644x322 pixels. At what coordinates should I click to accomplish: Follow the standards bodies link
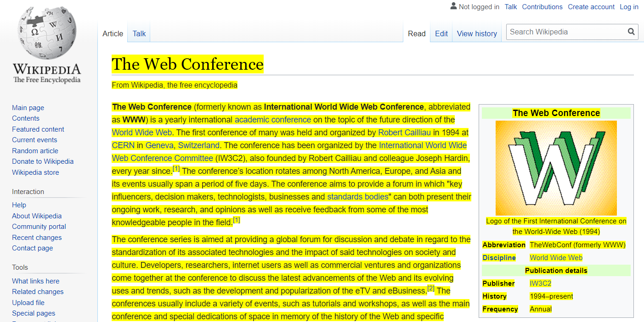click(x=357, y=197)
